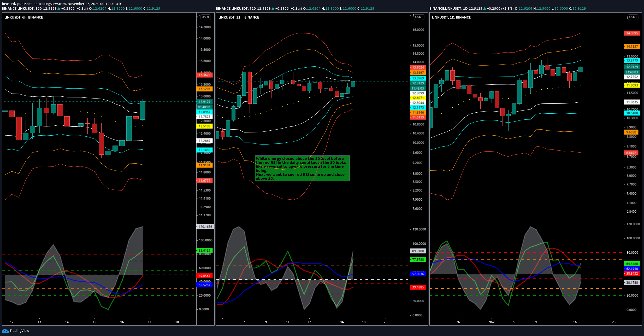Click the green annotation note about white energy

[x=302, y=169]
